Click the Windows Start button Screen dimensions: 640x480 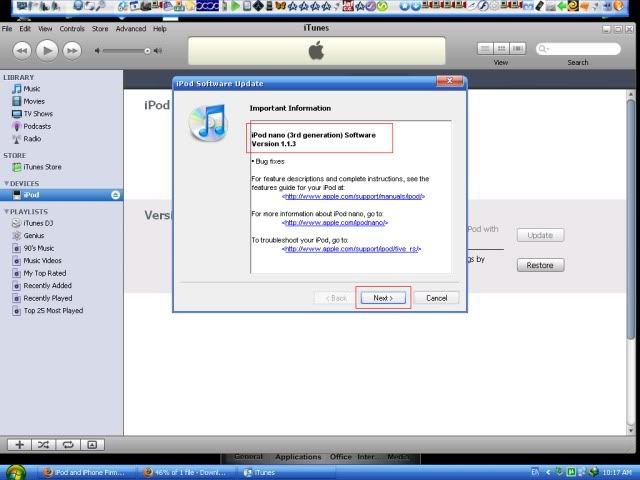point(15,471)
